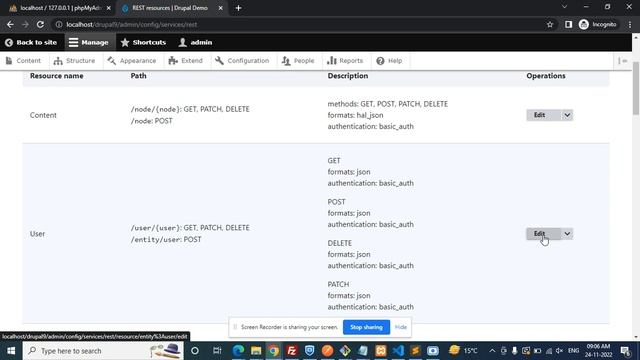Viewport: 640px width, 360px height.
Task: Open the browser side panel icon
Action: click(568, 24)
